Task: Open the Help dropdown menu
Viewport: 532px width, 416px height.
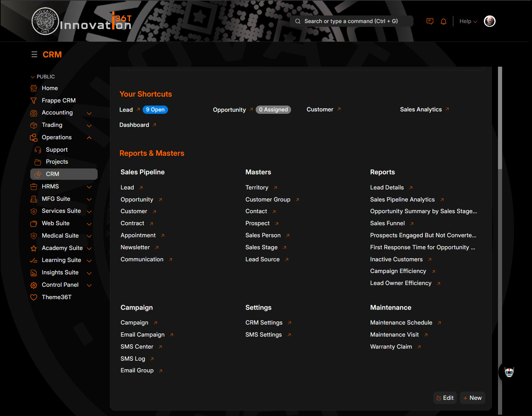Action: point(468,21)
